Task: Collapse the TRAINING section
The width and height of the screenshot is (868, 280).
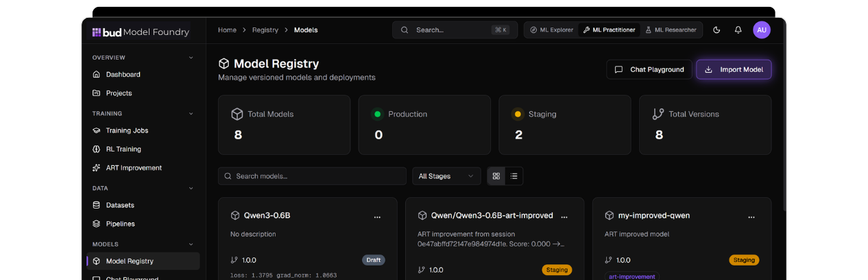Action: (x=191, y=113)
